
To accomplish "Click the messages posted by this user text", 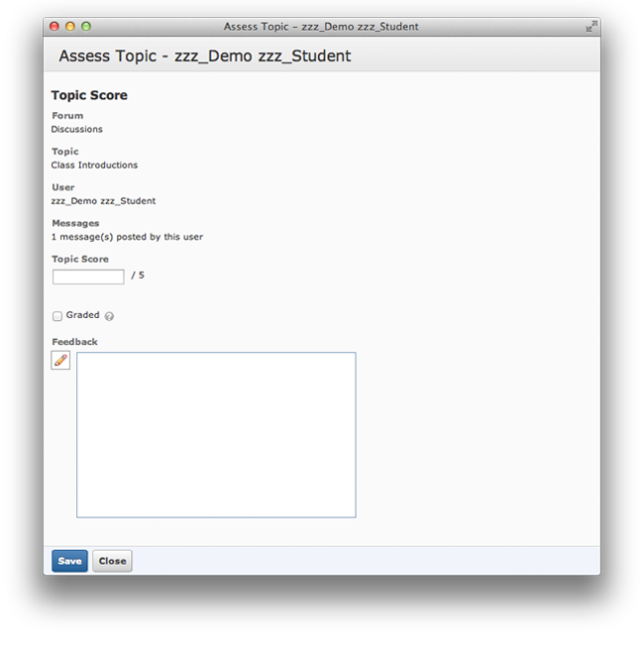I will click(127, 237).
